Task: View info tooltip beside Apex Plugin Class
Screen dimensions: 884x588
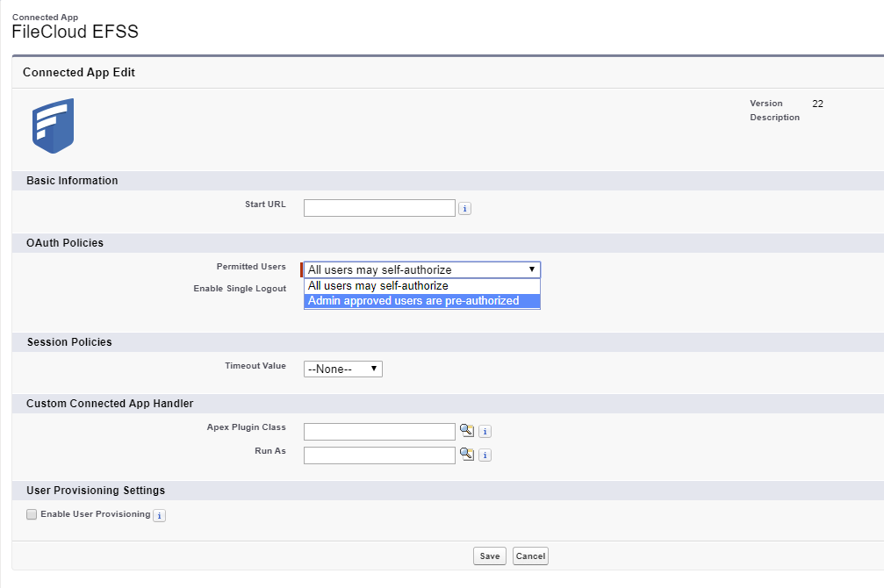Action: (484, 431)
